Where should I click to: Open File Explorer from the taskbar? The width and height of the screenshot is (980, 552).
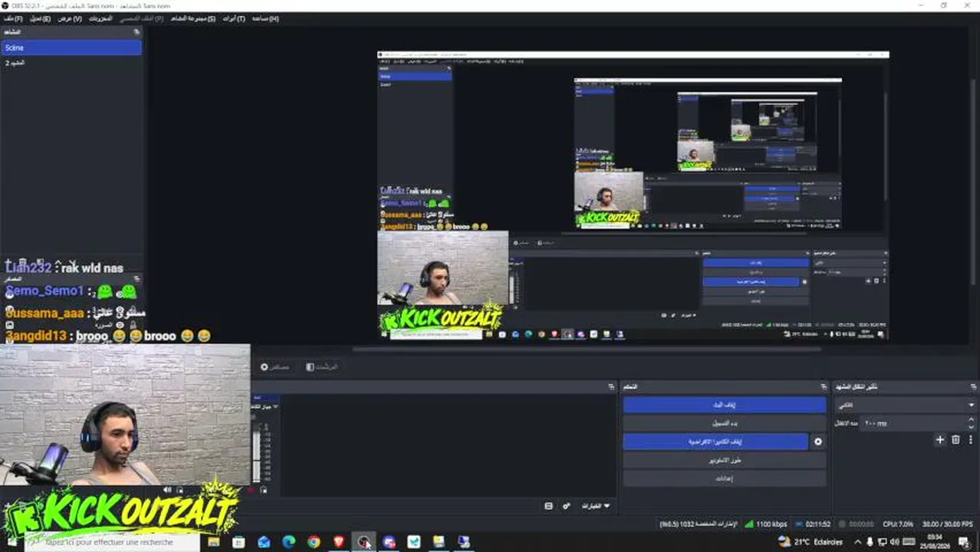214,542
